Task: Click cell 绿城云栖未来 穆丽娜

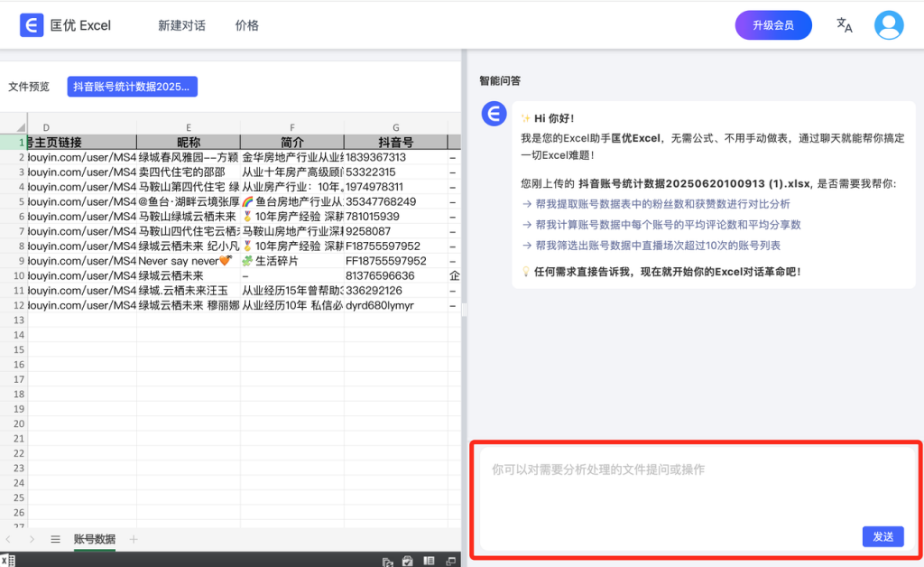Action: click(189, 305)
